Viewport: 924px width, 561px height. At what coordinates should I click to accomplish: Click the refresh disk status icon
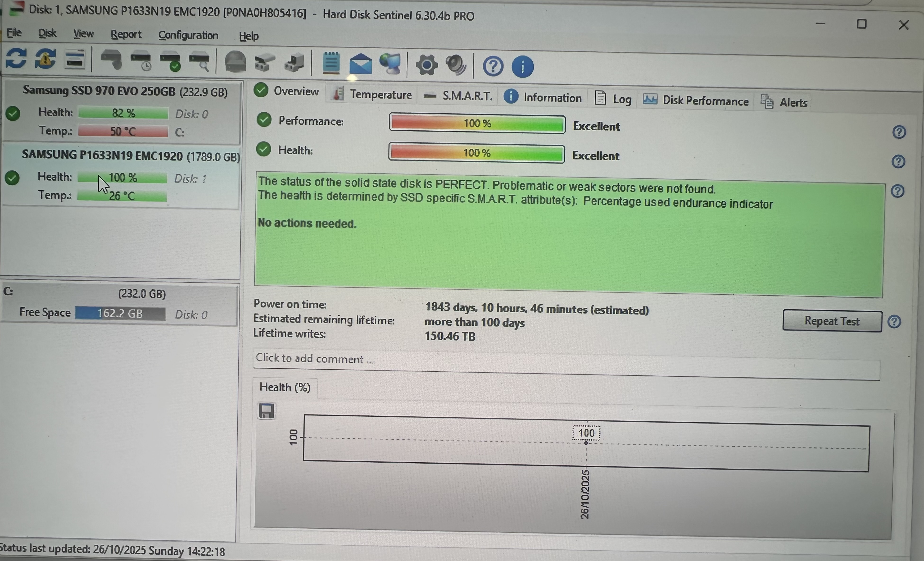pos(16,59)
